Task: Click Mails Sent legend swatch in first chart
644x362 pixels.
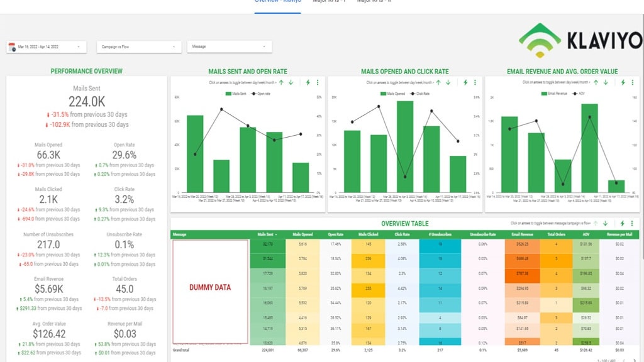Action: pos(228,94)
